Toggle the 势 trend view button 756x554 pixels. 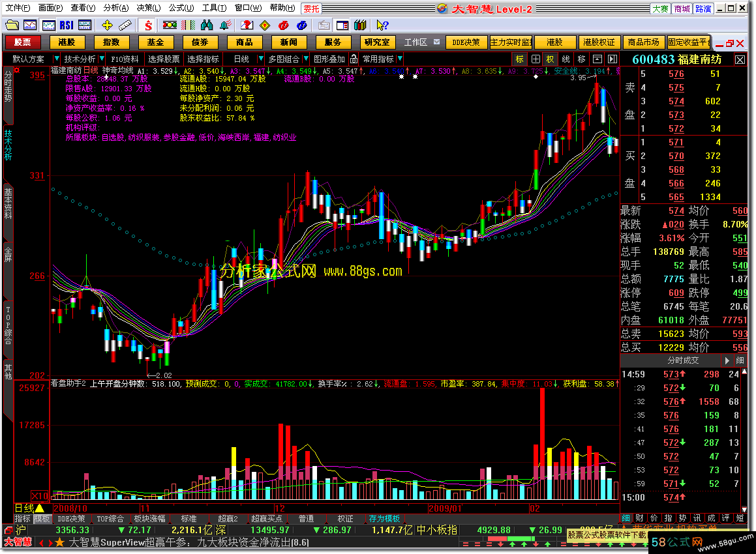coord(682,518)
